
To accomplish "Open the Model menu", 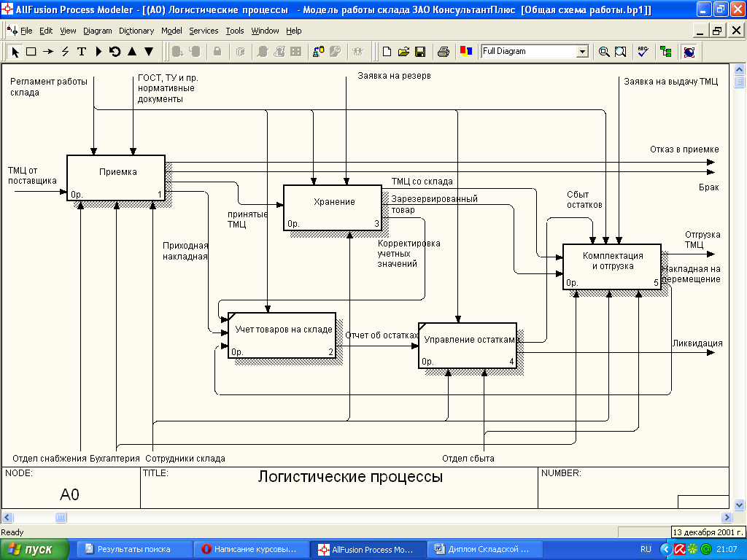I will click(x=171, y=31).
